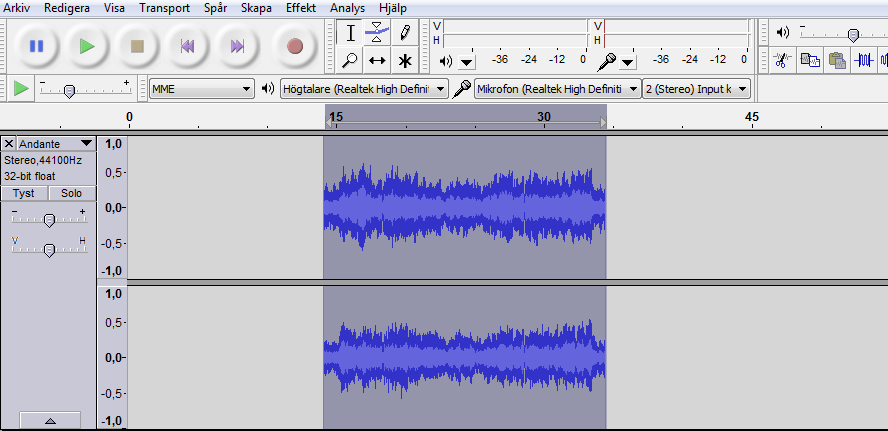Viewport: 888px width, 431px height.
Task: Start recording with the red Record button
Action: (294, 46)
